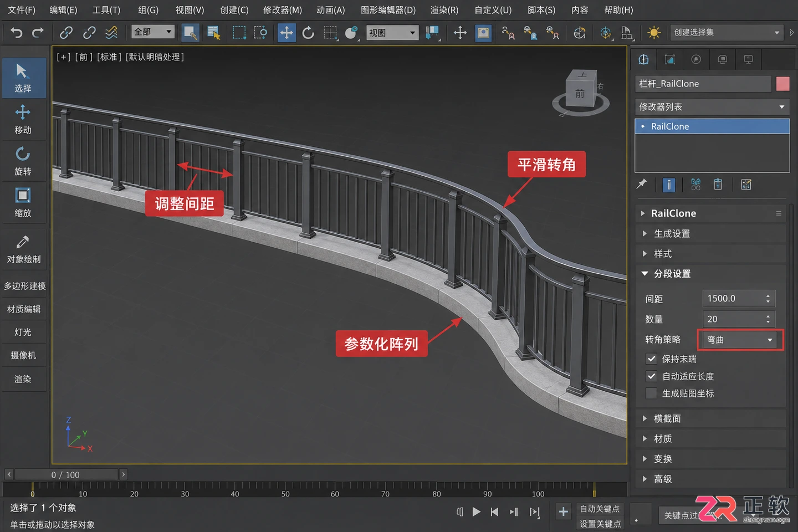Open the 文件(F) menu
Viewport: 798px width, 532px height.
click(22, 10)
